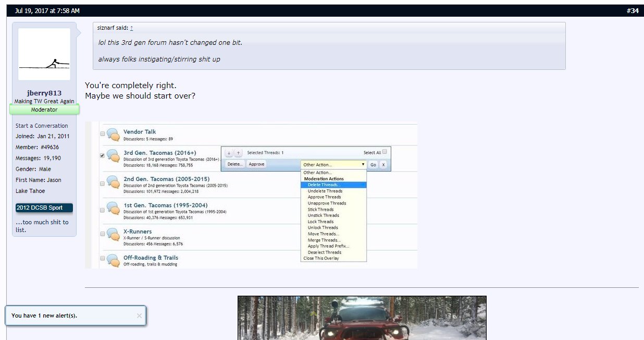Open the Vendor Talk forum link

tap(140, 132)
